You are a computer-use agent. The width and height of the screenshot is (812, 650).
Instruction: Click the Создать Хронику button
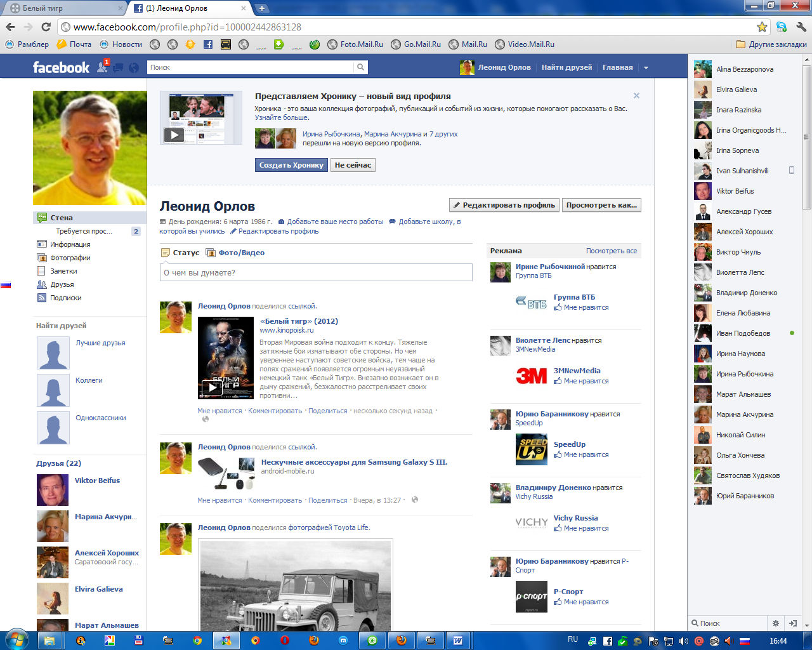tap(291, 165)
